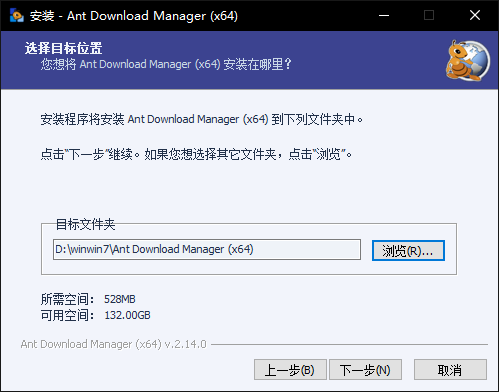Click the Ant Download Manager ant logo

pos(468,60)
